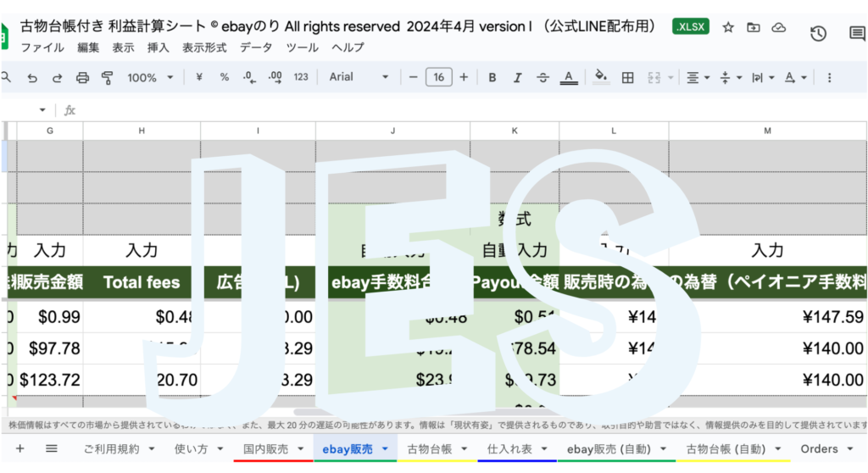Expand the name box dropdown arrow
This screenshot has width=868, height=473.
42,110
